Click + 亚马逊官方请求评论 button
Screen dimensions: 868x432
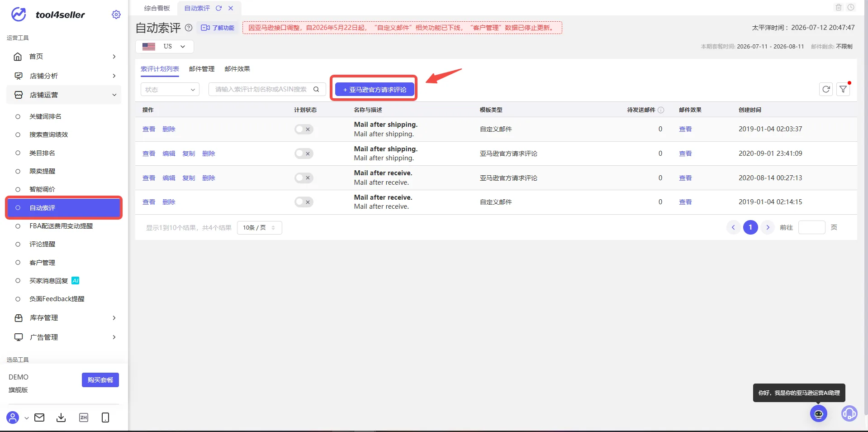375,90
